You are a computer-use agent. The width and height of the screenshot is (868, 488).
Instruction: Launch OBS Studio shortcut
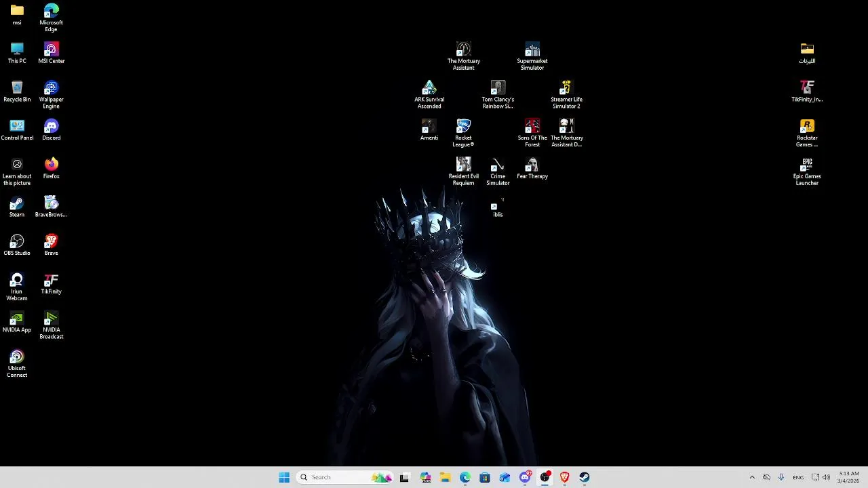[17, 245]
